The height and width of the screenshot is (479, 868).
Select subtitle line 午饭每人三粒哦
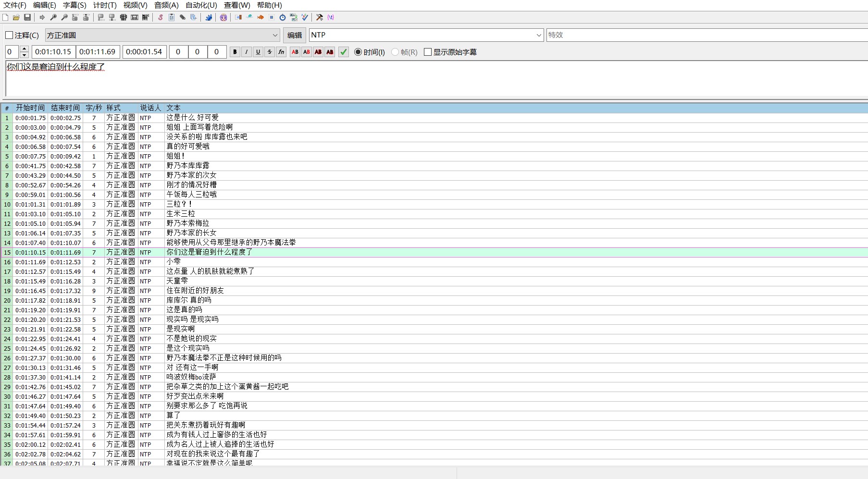tap(434, 195)
